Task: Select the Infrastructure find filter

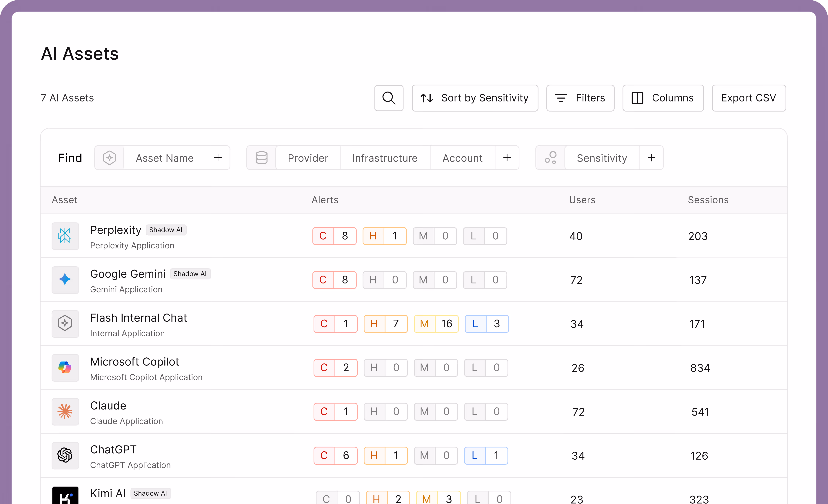Action: coord(385,158)
